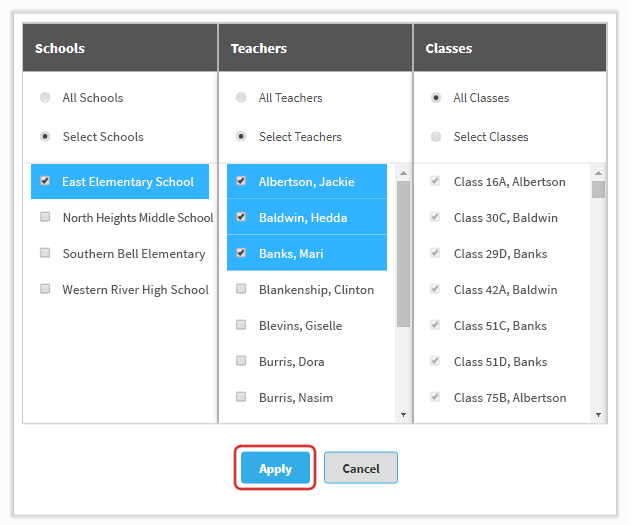Click Classes list scroll down arrow
The image size is (633, 525).
coord(598,415)
